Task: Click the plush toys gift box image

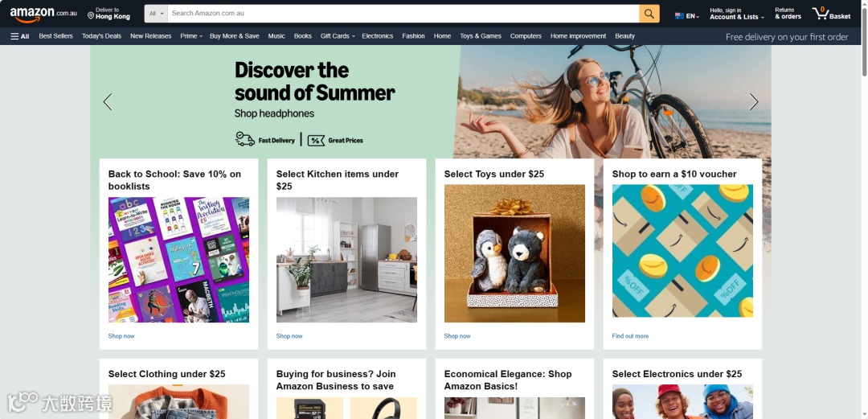Action: [514, 253]
